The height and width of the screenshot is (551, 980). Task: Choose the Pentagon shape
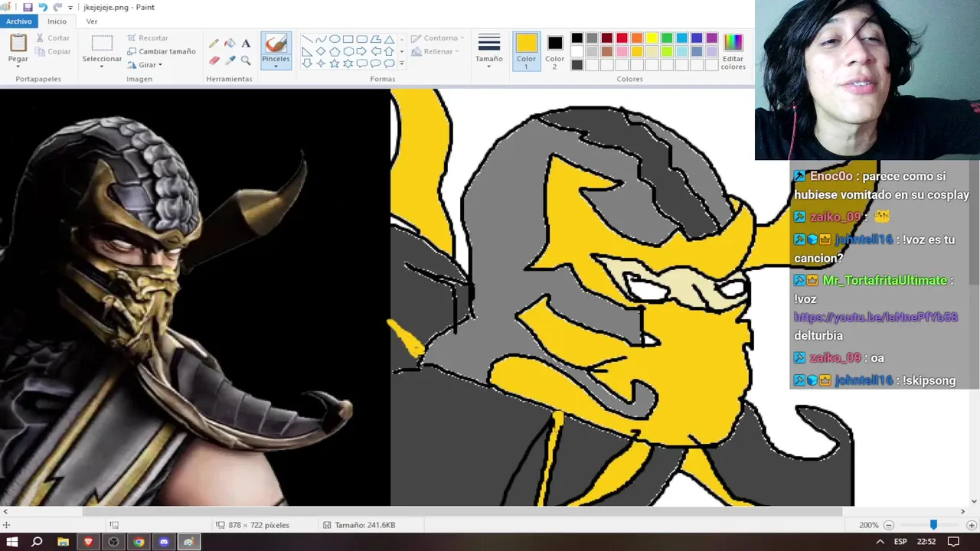coord(335,51)
